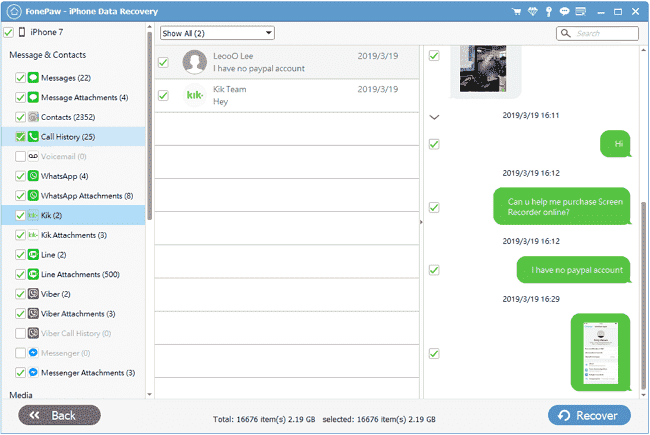The image size is (650, 435).
Task: Open the dark photo thumbnail attachment
Action: coord(483,68)
